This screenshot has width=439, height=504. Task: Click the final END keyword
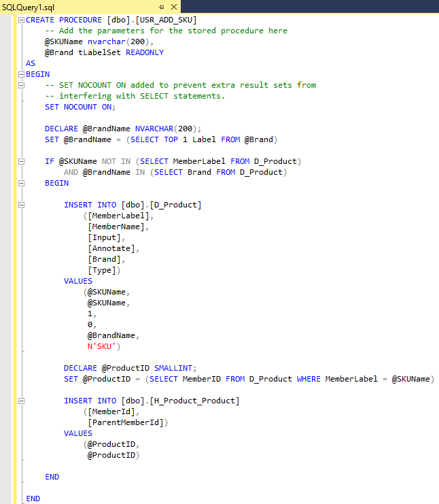coord(33,499)
